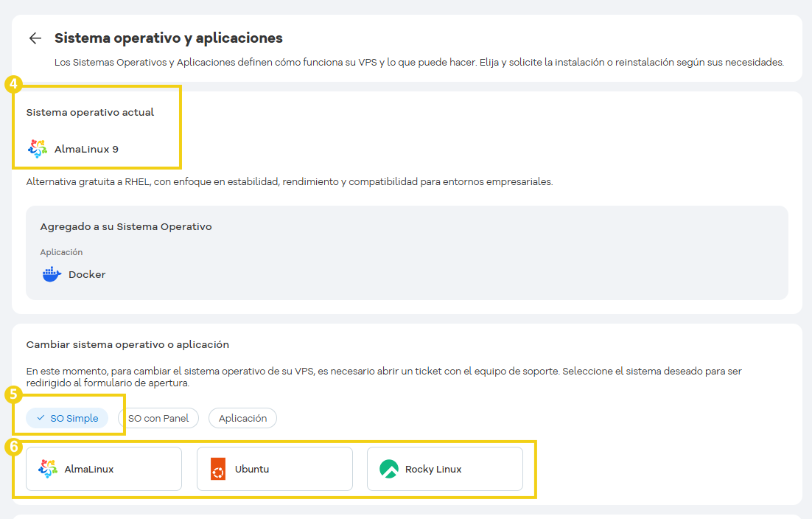Click the orange Ubuntu logo

(217, 468)
